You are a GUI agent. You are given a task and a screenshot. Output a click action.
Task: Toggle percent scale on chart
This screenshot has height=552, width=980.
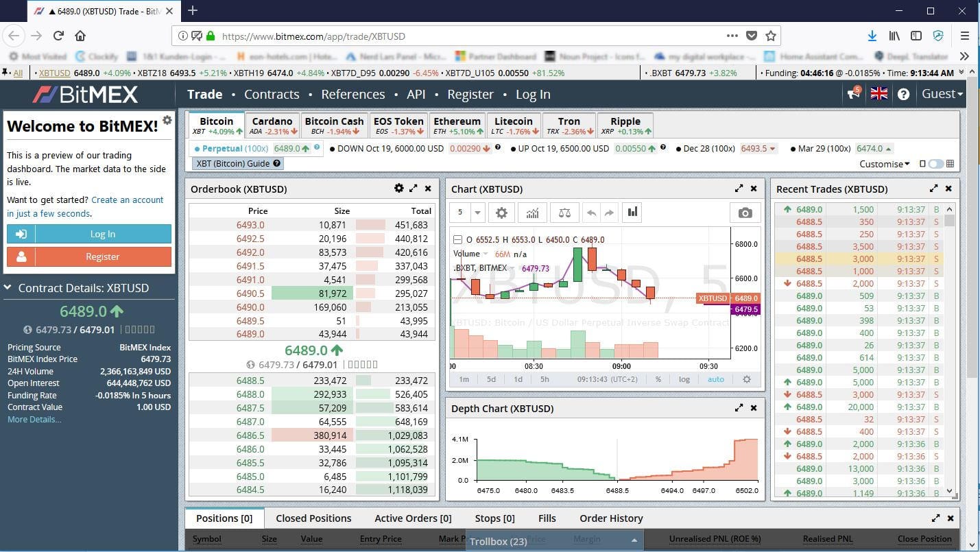[x=658, y=379]
